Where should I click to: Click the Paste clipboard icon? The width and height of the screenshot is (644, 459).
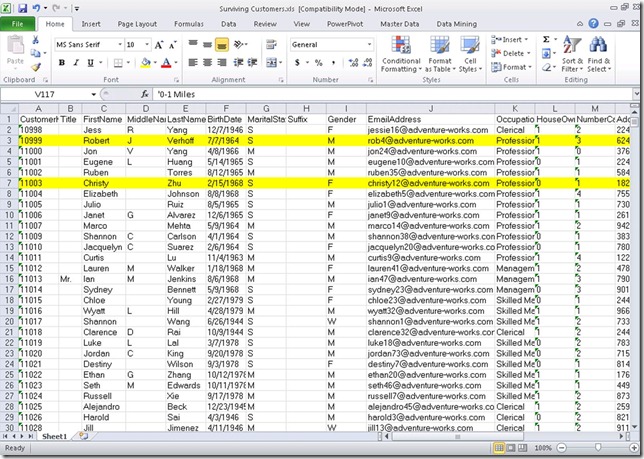tap(15, 45)
